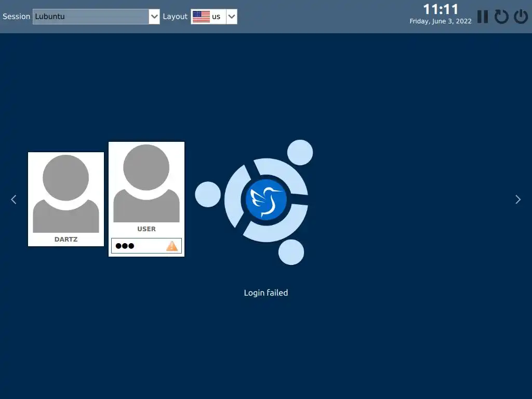
Task: Show next user with right chevron
Action: 518,199
